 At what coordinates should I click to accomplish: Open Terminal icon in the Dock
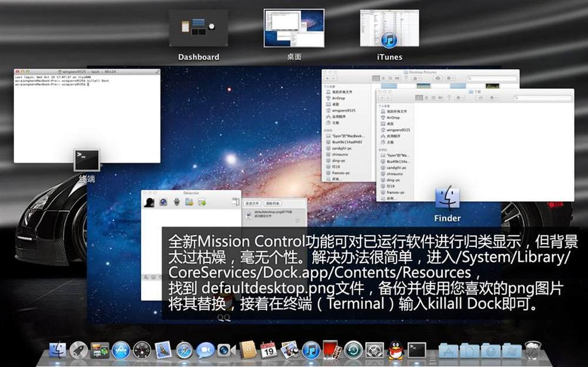point(417,351)
